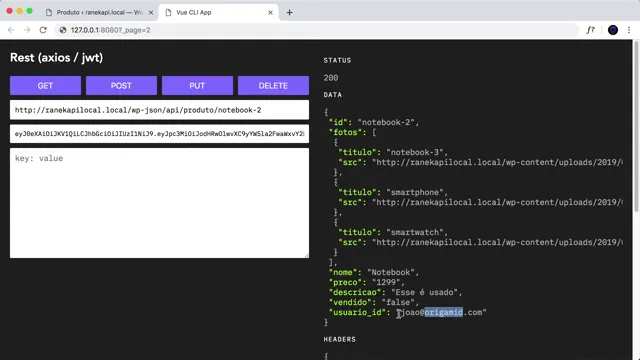The width and height of the screenshot is (640, 360).
Task: Open the f? extension icon
Action: click(591, 30)
